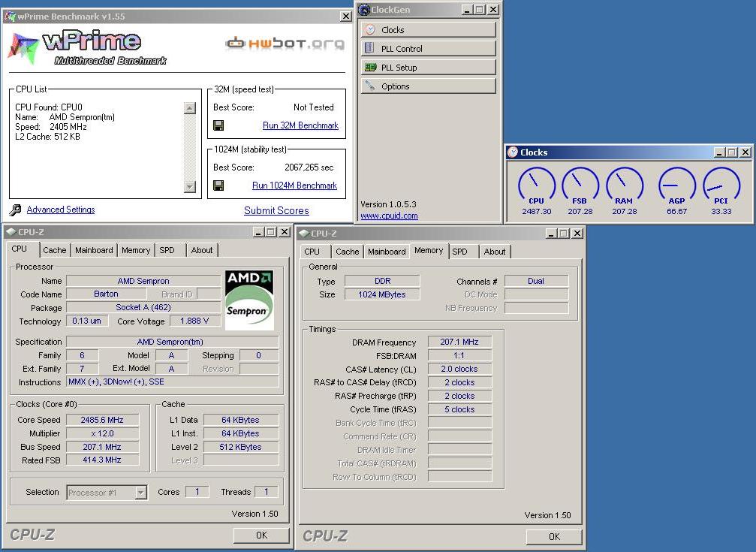
Task: Open Advanced Settings link in wPrime
Action: tap(61, 210)
